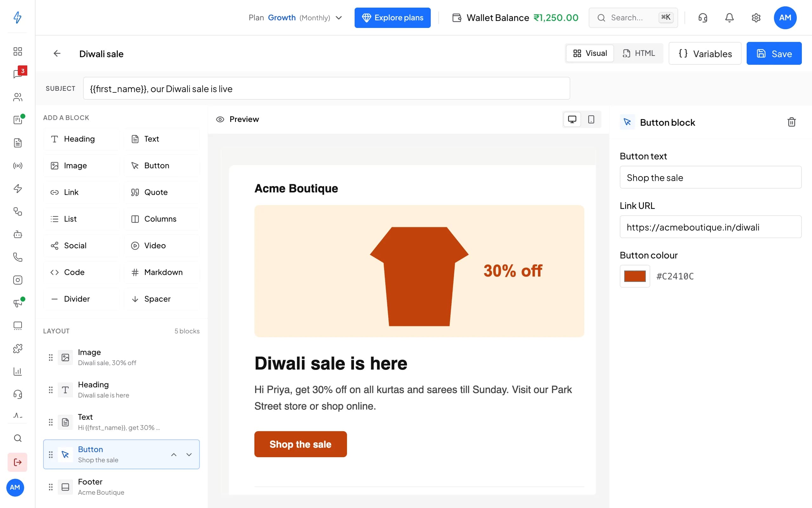Open analytics bar chart icon in sidebar
Viewport: 812px width, 508px height.
18,371
